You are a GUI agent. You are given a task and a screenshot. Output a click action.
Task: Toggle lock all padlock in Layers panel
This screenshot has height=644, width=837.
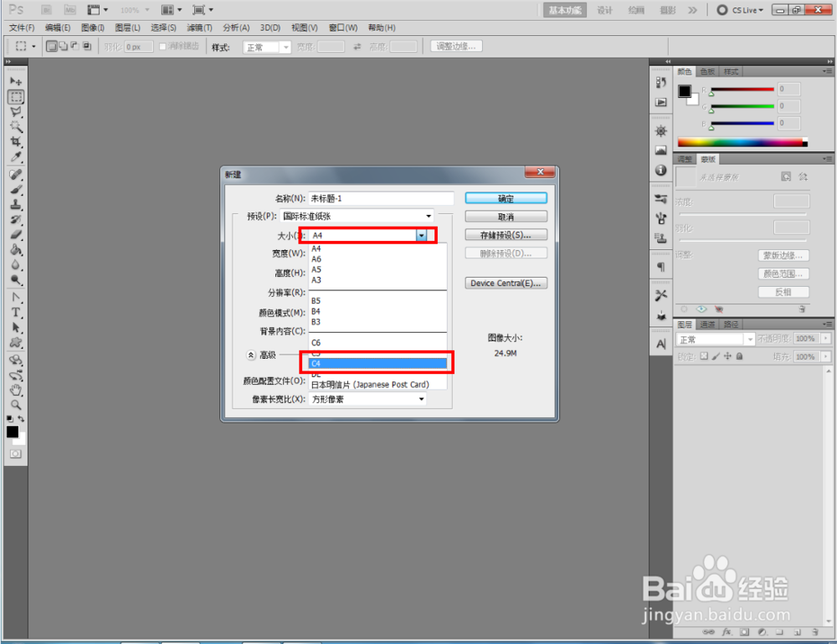[x=739, y=356]
